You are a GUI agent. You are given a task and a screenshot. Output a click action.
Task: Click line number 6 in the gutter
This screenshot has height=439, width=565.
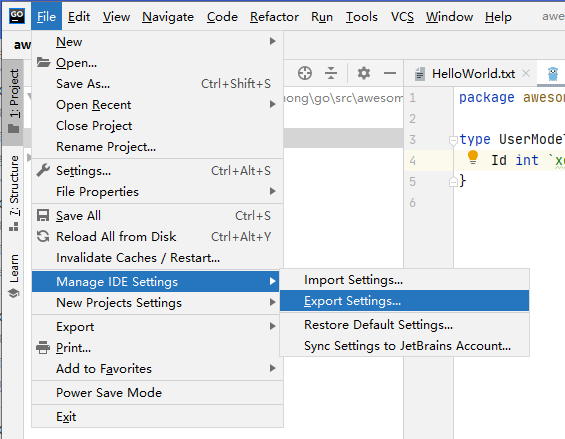click(413, 203)
